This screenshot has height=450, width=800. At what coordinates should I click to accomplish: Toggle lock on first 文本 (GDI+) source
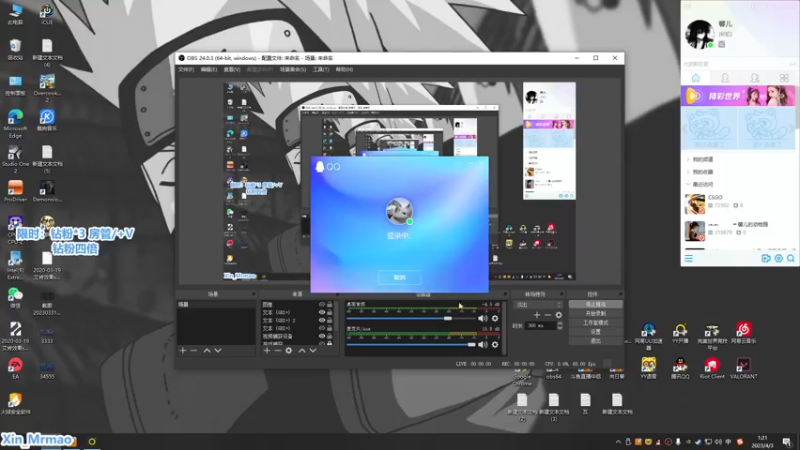(x=330, y=312)
